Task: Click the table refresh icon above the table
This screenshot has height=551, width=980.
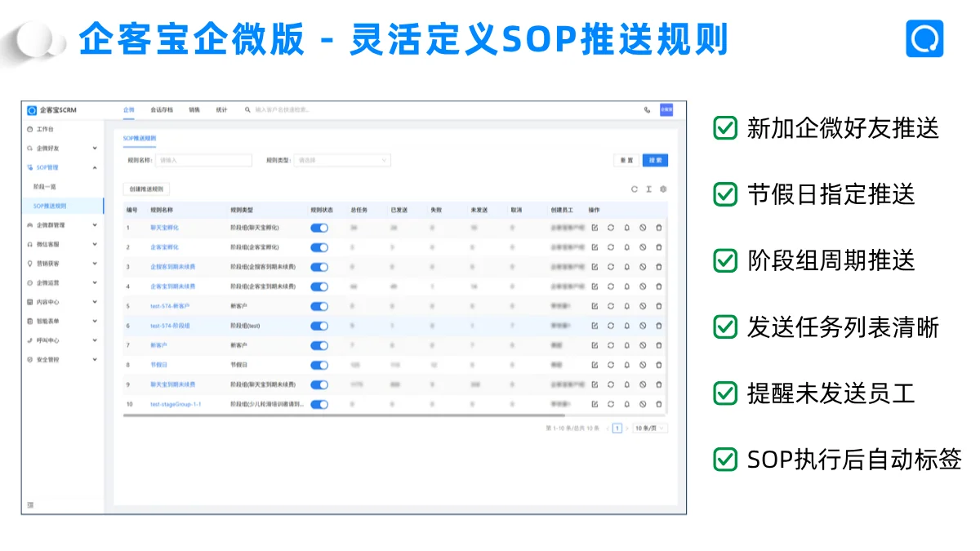Action: [x=635, y=189]
